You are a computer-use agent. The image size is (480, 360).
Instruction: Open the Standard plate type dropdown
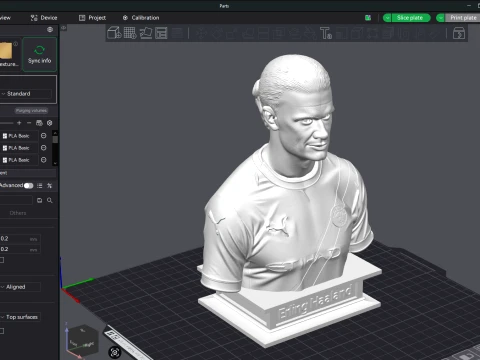pyautogui.click(x=26, y=94)
